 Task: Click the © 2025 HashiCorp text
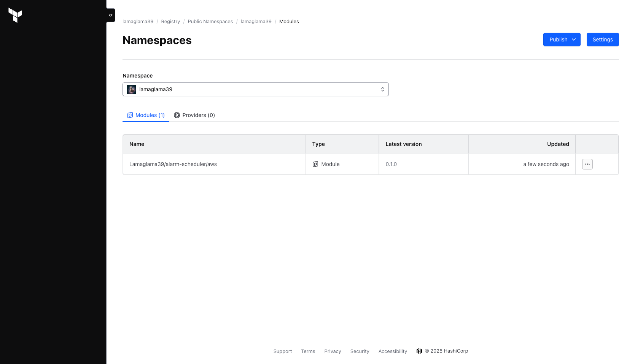[446, 351]
